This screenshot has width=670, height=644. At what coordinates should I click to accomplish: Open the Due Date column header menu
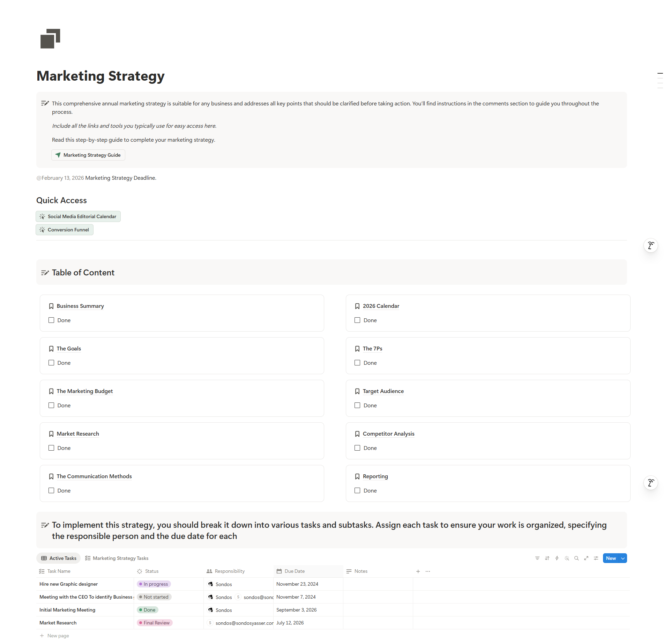pyautogui.click(x=308, y=571)
